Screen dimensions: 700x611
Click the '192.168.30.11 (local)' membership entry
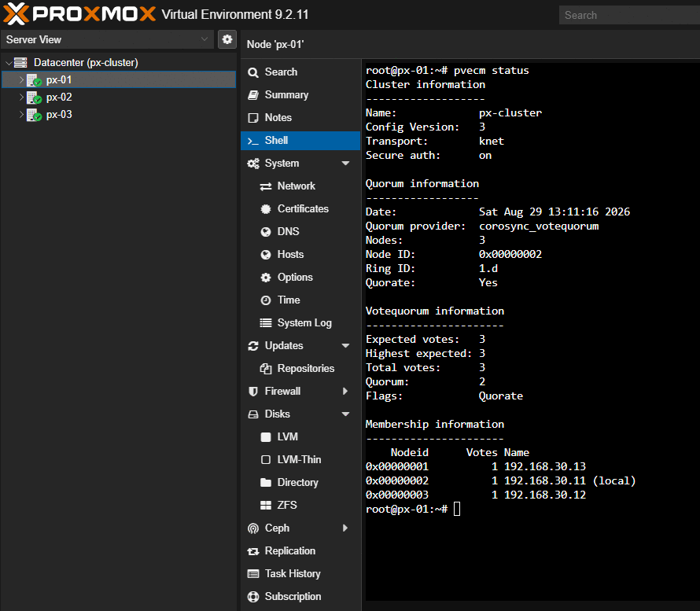[569, 481]
